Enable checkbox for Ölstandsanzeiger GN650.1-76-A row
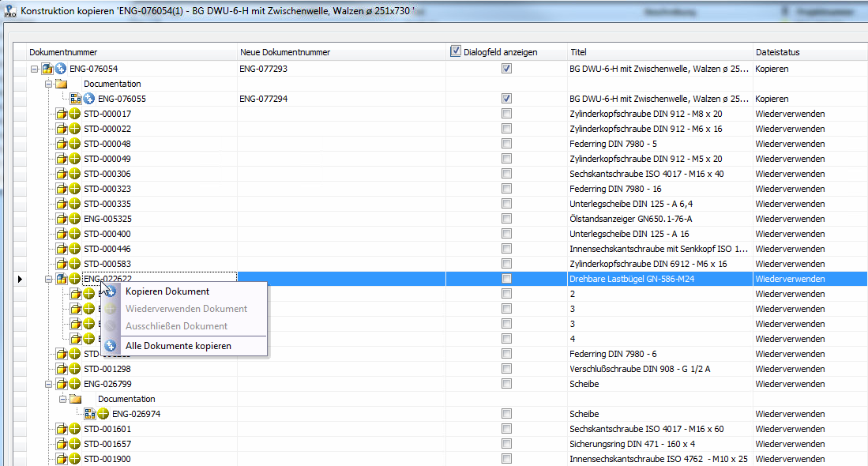The image size is (868, 466). pos(506,219)
